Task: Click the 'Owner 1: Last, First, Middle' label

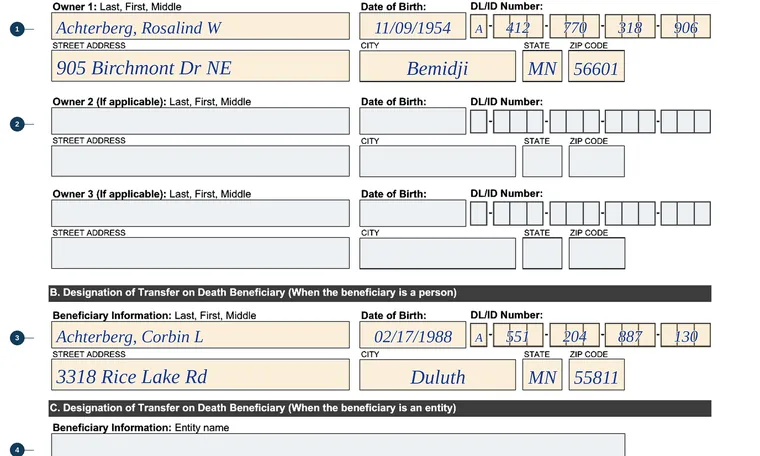Action: [x=117, y=7]
